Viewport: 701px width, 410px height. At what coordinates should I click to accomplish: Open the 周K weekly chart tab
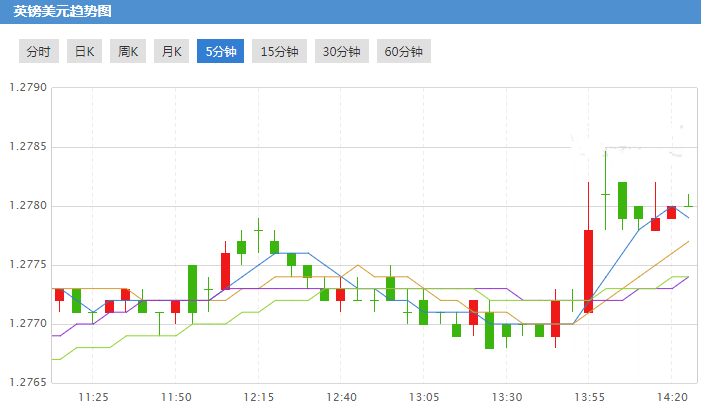pyautogui.click(x=127, y=52)
